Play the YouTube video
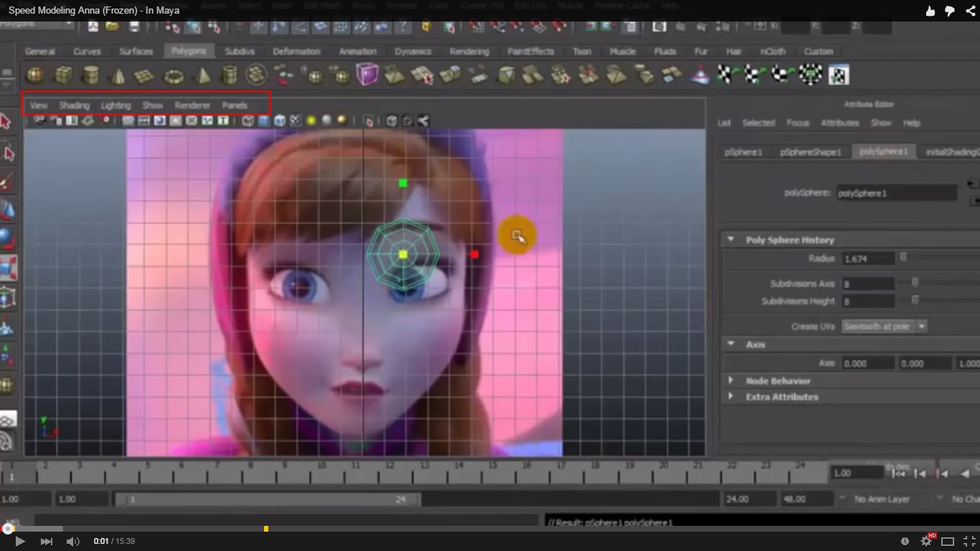This screenshot has height=551, width=980. (20, 541)
